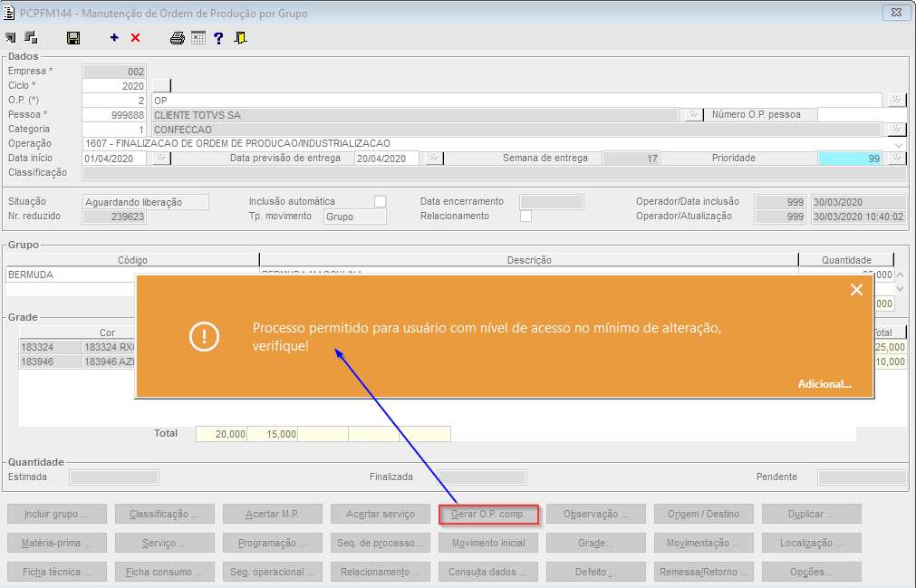The width and height of the screenshot is (916, 588).
Task: Exit the form with the yellow door icon
Action: pos(240,38)
